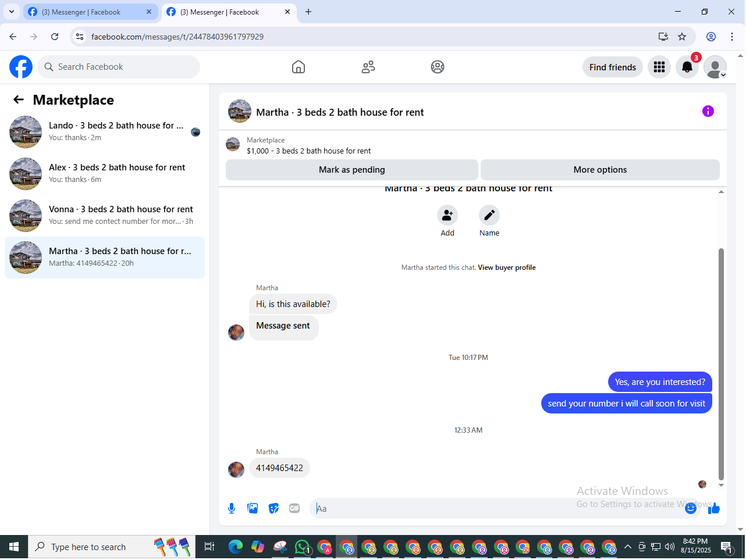This screenshot has height=560, width=746.
Task: Open Microsoft Edge from taskbar
Action: 236,547
